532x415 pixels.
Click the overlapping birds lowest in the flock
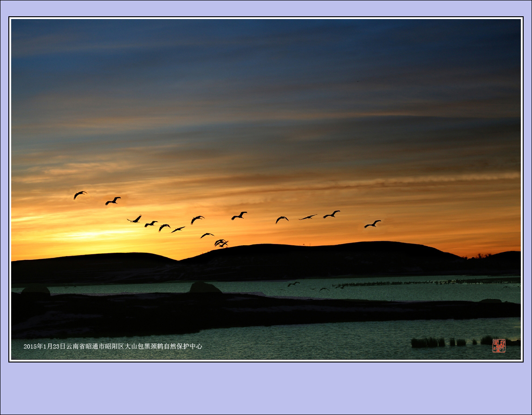point(221,243)
